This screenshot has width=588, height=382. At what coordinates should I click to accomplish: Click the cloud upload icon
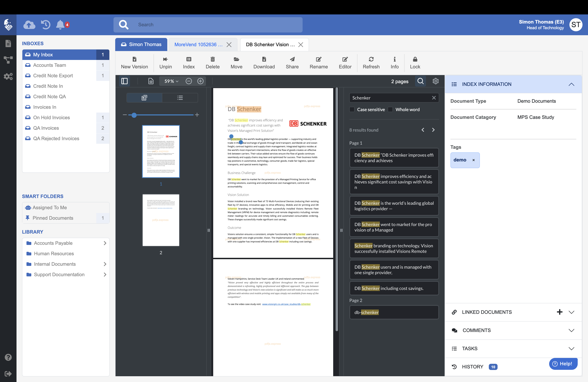(29, 25)
